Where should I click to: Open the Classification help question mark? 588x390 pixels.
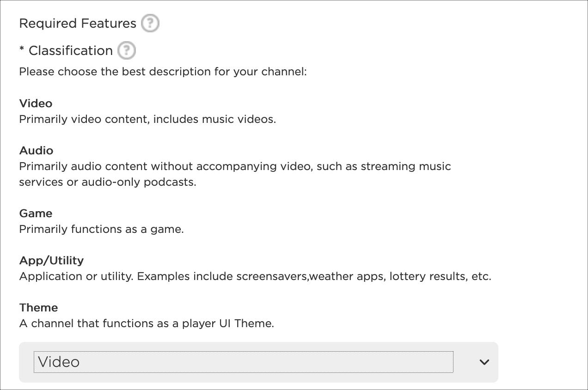(x=126, y=50)
